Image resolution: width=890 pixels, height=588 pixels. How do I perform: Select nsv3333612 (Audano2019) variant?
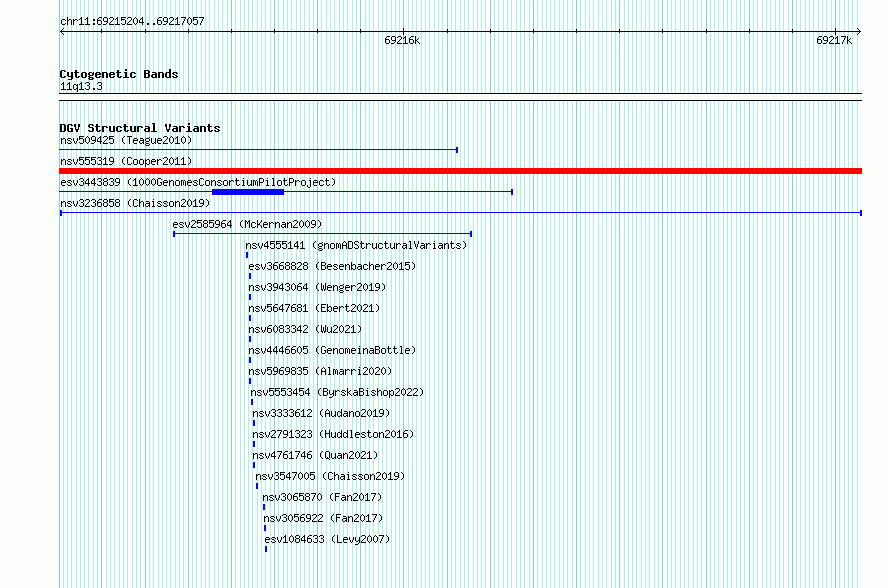point(321,413)
